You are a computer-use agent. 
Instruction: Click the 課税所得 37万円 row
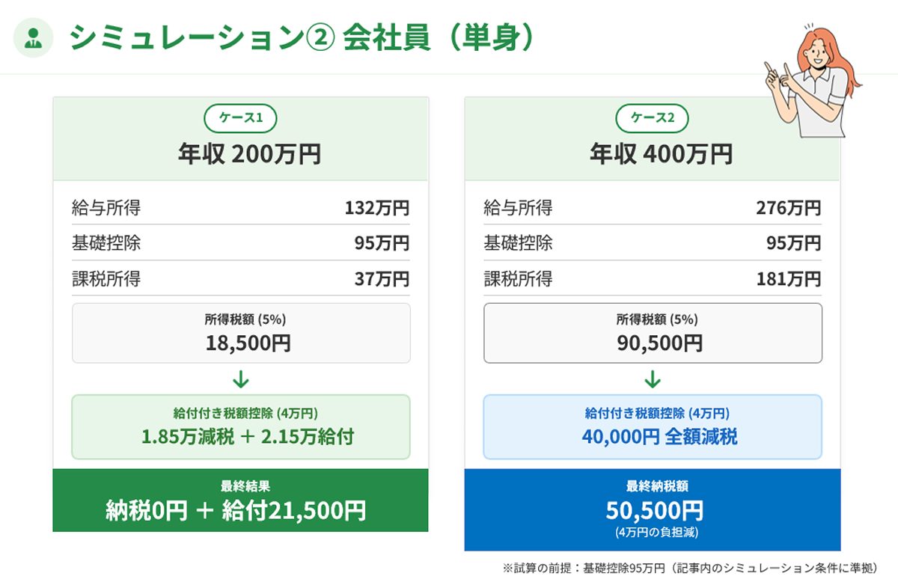pos(241,279)
